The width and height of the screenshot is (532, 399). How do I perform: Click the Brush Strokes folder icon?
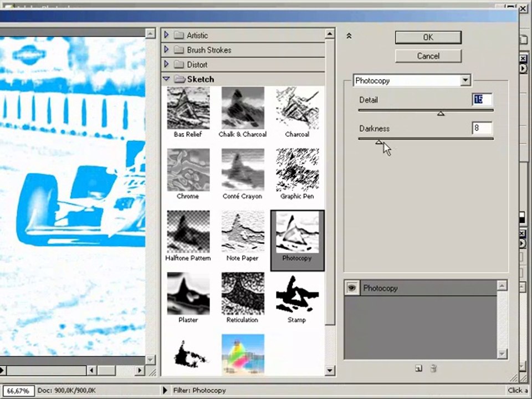point(179,49)
